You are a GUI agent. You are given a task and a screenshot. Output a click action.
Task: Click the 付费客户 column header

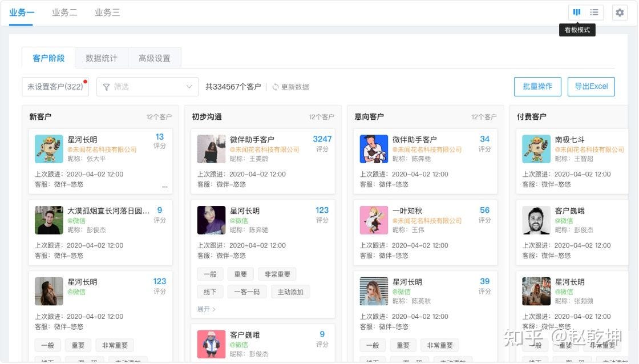[531, 116]
